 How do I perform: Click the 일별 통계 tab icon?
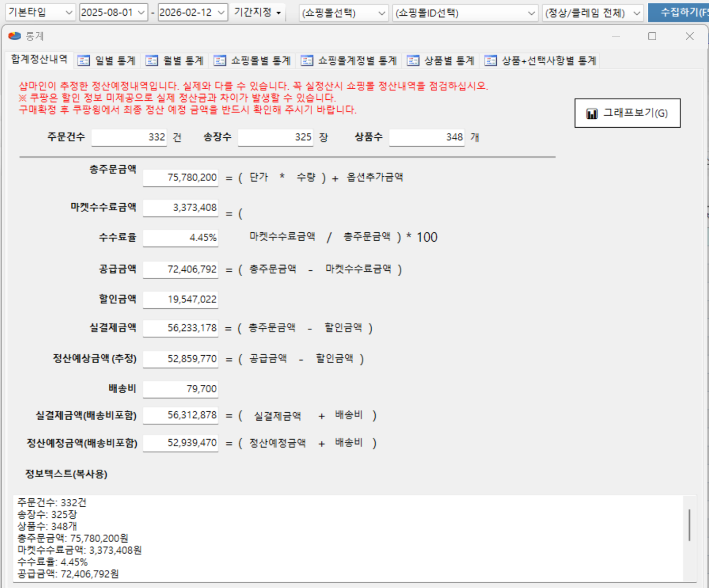pyautogui.click(x=83, y=61)
